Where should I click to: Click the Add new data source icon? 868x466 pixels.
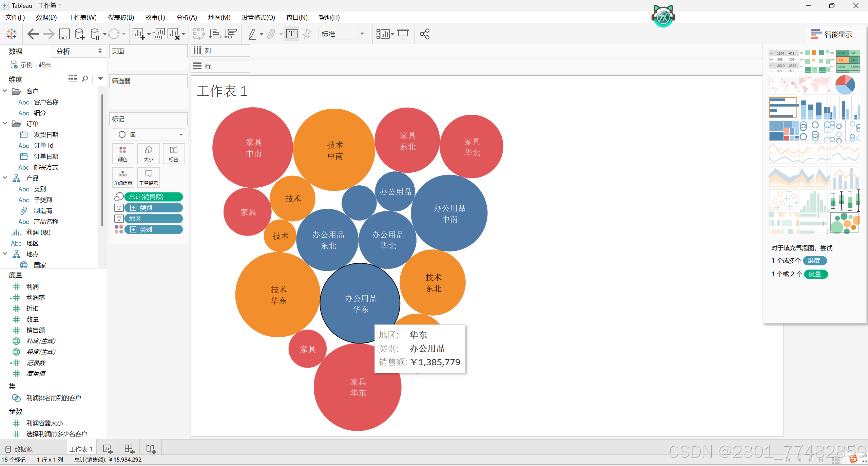pyautogui.click(x=80, y=34)
